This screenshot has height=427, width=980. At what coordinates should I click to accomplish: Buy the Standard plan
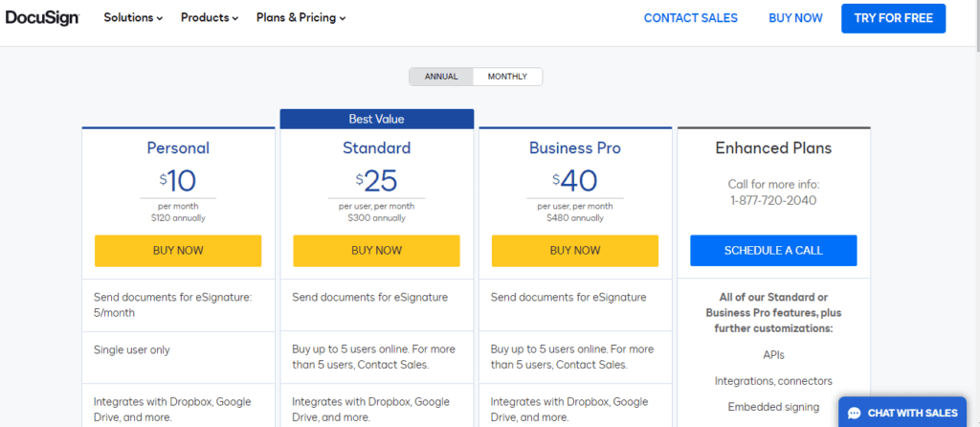pos(376,251)
